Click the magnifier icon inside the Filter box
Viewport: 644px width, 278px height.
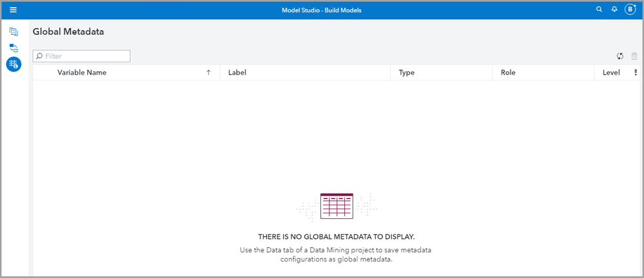tap(39, 57)
